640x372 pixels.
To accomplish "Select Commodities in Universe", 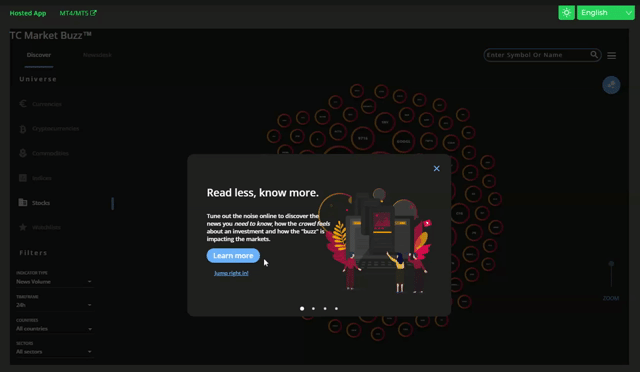I will pyautogui.click(x=50, y=154).
